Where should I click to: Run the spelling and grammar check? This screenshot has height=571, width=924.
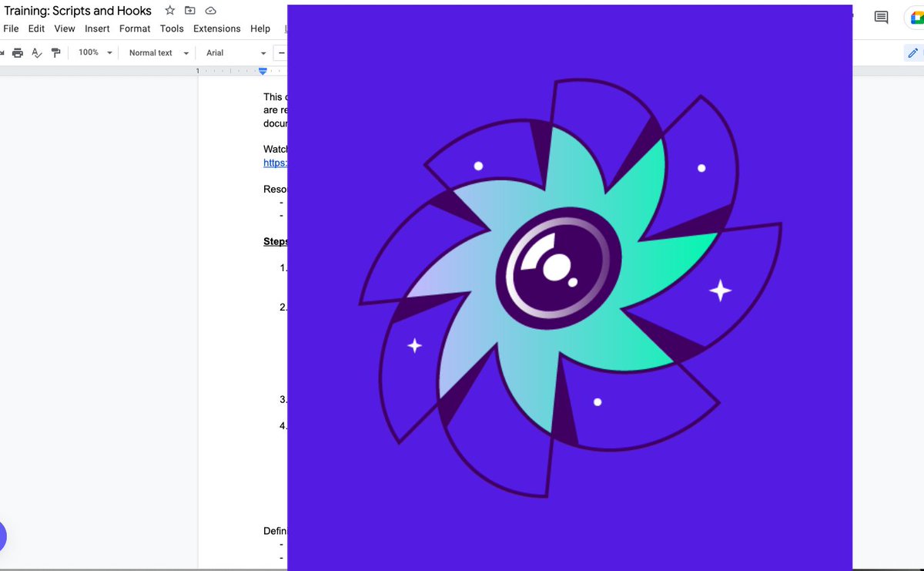coord(36,52)
